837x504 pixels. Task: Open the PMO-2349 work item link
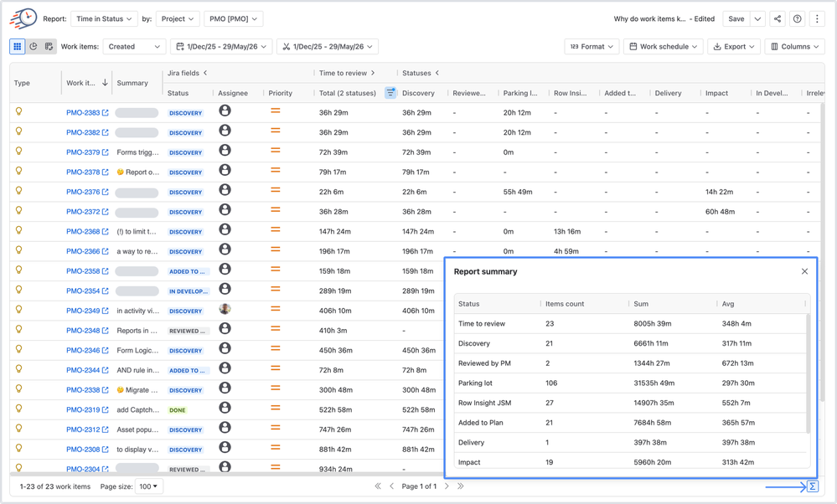83,311
